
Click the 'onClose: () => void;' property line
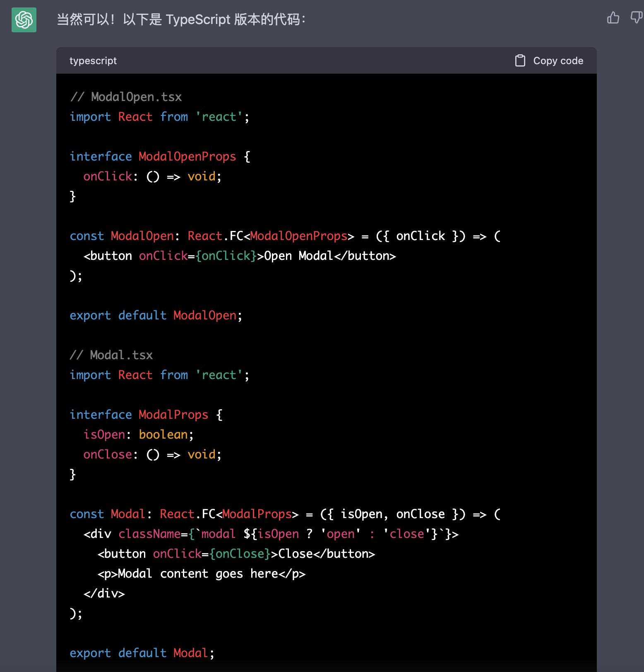tap(152, 454)
